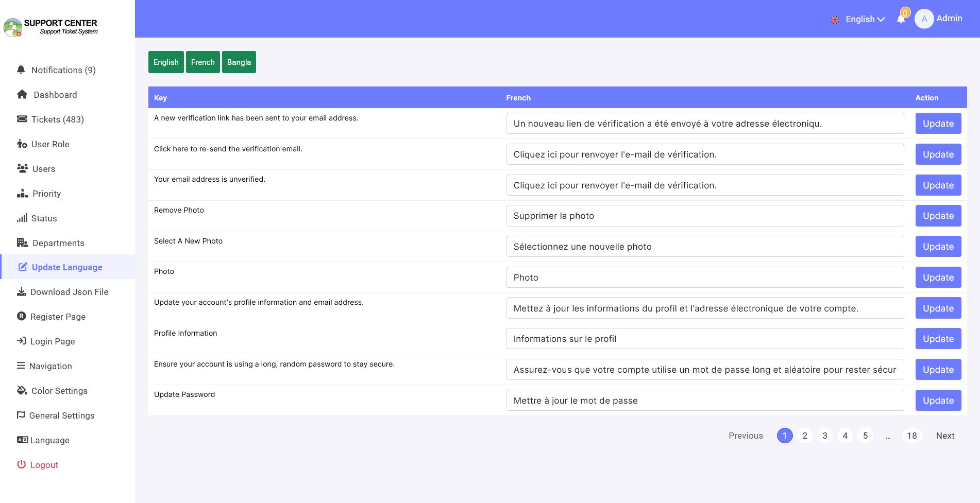Image resolution: width=980 pixels, height=503 pixels.
Task: Click the notification bell icon in header
Action: (x=901, y=19)
